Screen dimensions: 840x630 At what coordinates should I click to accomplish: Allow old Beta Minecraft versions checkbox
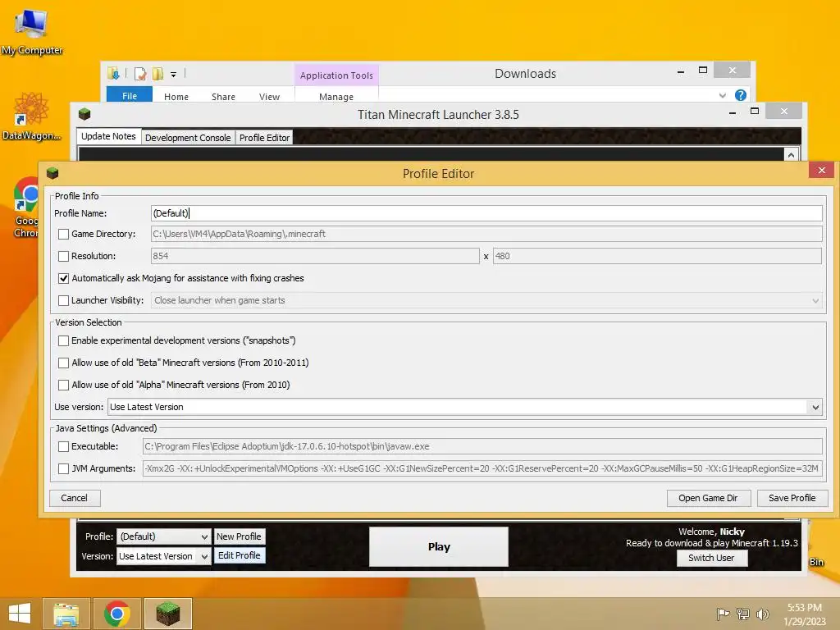click(x=64, y=363)
